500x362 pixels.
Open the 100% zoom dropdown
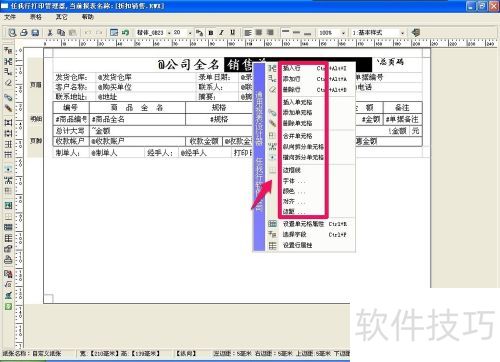(343, 33)
